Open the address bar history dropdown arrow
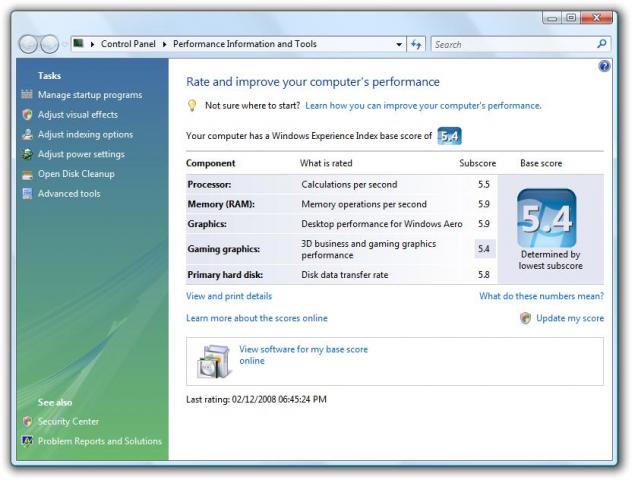Screen dimensions: 638x480 click(x=399, y=44)
